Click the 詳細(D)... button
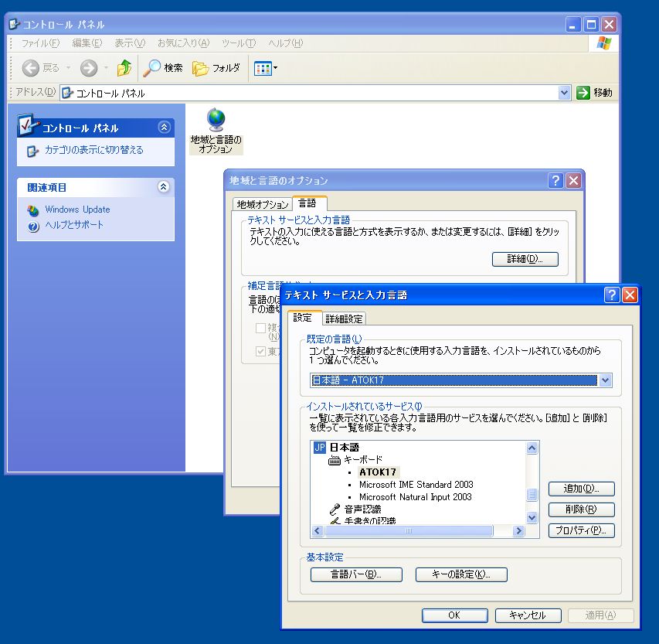Viewport: 659px width, 644px height. tap(525, 259)
